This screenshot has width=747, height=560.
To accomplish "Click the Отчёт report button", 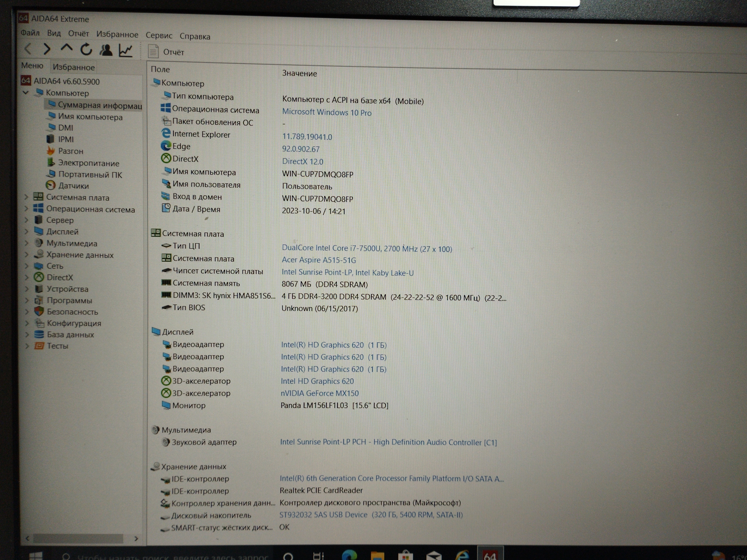I will tap(166, 51).
